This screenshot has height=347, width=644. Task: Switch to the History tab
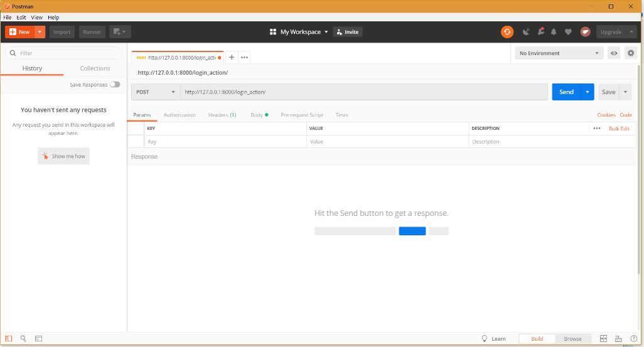pos(32,68)
